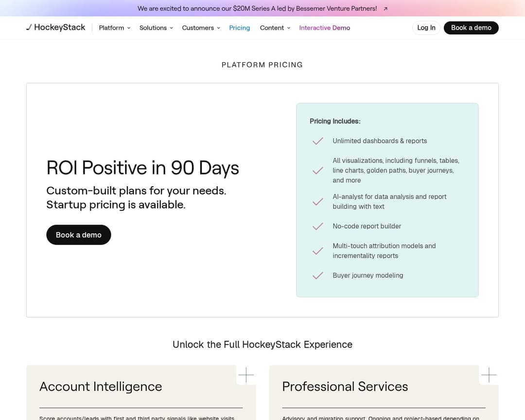Open the Interactive Demo nav link
This screenshot has width=525, height=420.
click(324, 28)
